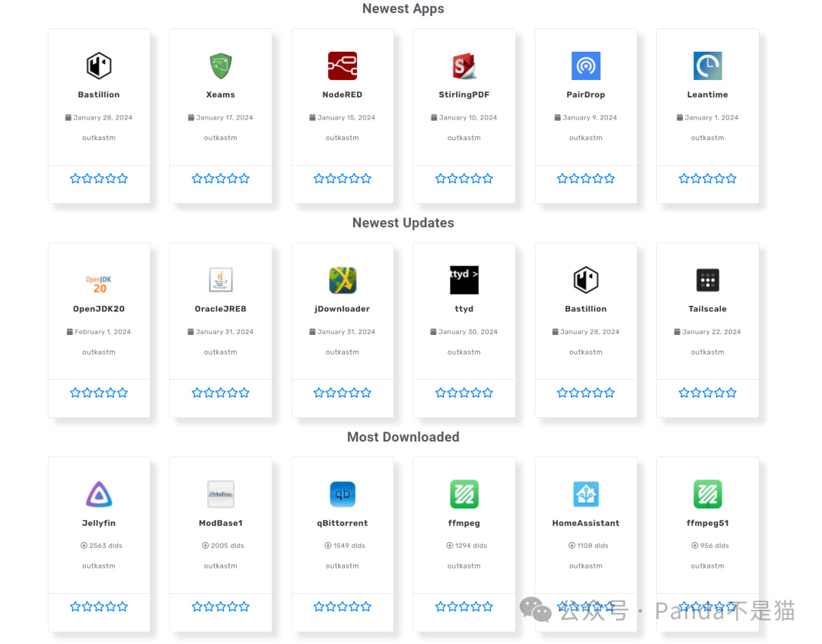The width and height of the screenshot is (822, 644).
Task: Open the OracleJRE8 Java cup icon
Action: tap(220, 279)
